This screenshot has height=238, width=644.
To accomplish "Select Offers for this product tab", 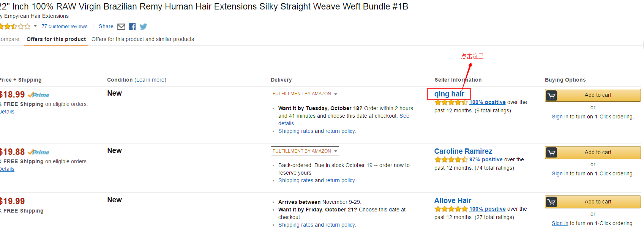I will click(x=56, y=39).
